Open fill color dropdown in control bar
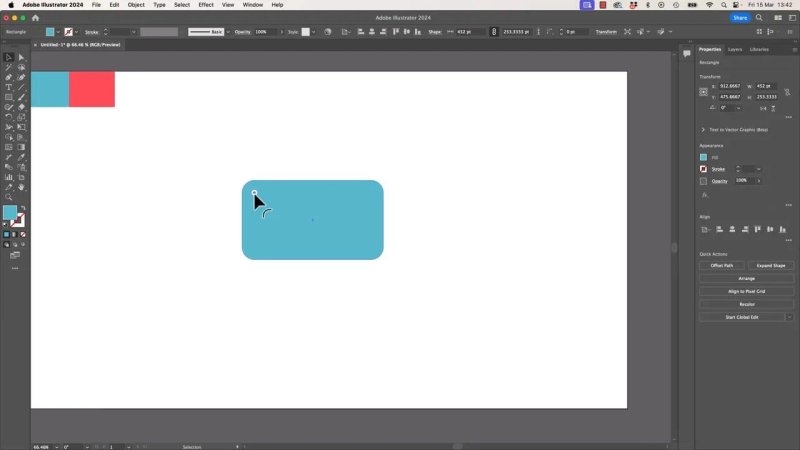 tap(58, 32)
